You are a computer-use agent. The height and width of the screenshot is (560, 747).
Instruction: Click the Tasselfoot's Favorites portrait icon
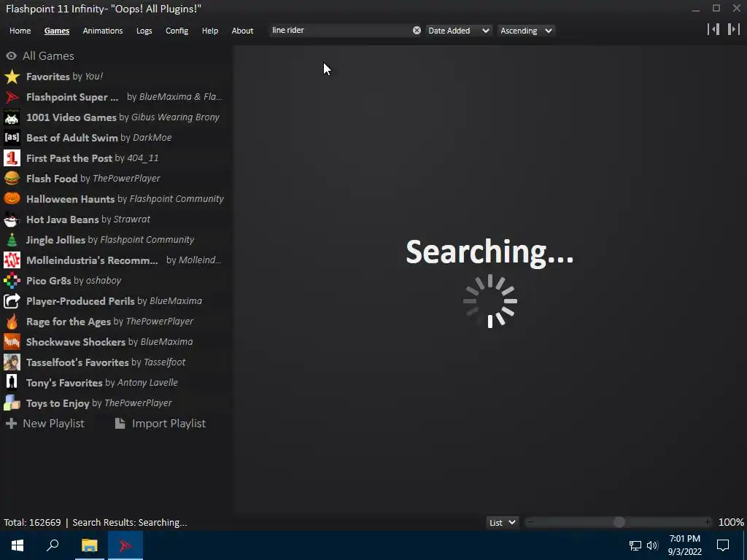coord(12,362)
